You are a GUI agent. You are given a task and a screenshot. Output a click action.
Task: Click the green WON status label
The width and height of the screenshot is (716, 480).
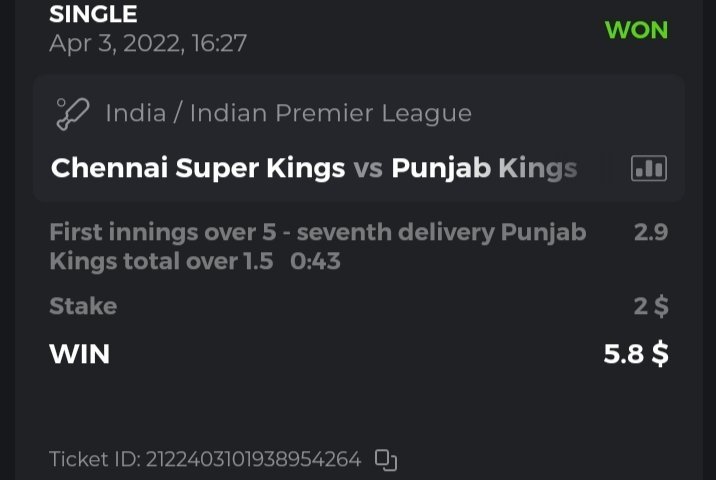click(636, 29)
